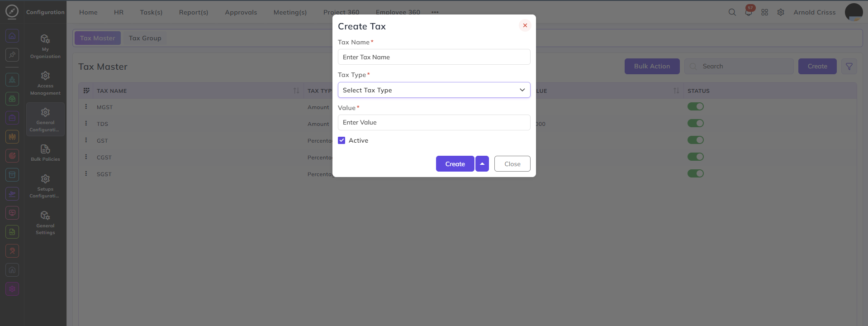Open the Task(s) menu
Viewport: 868px width, 326px height.
coord(151,12)
